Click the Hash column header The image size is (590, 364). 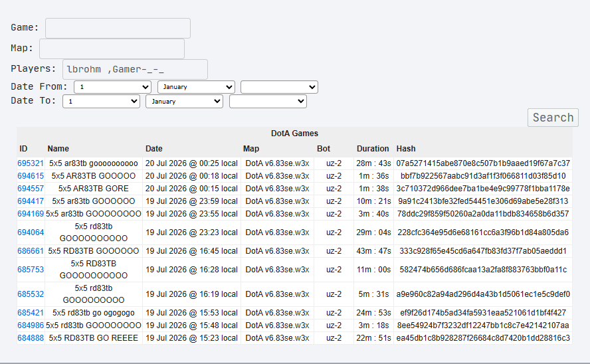405,149
